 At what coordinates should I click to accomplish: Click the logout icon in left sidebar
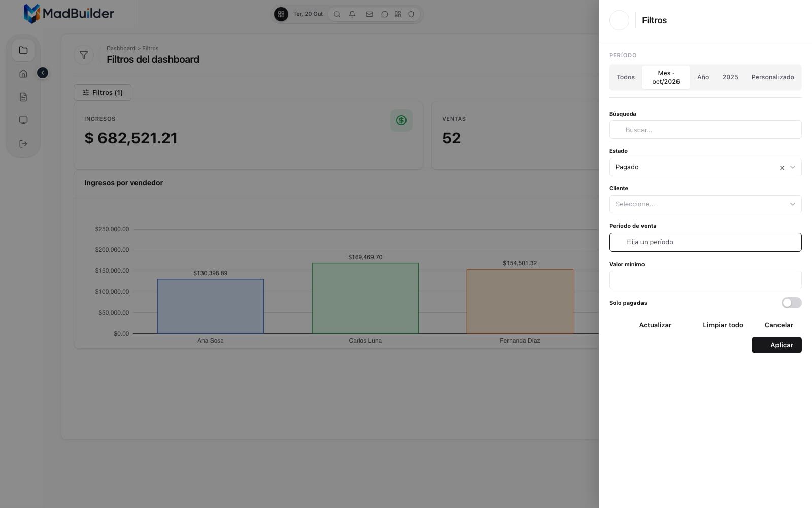(x=23, y=144)
